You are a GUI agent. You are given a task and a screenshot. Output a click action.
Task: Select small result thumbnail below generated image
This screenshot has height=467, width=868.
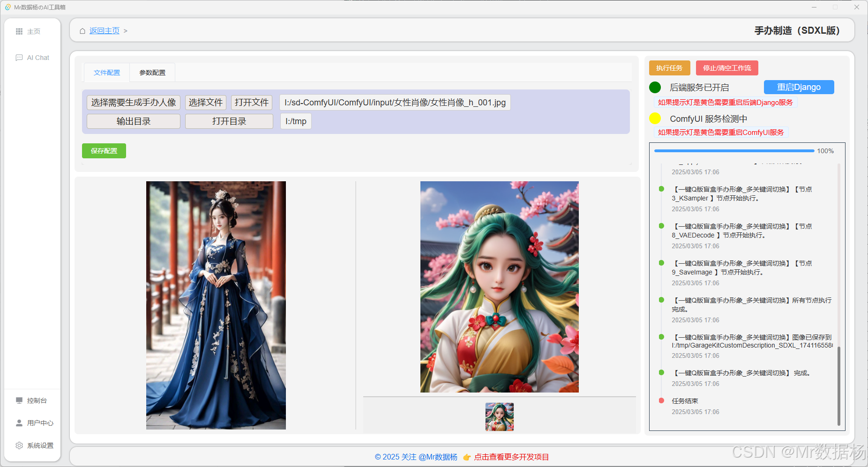500,416
